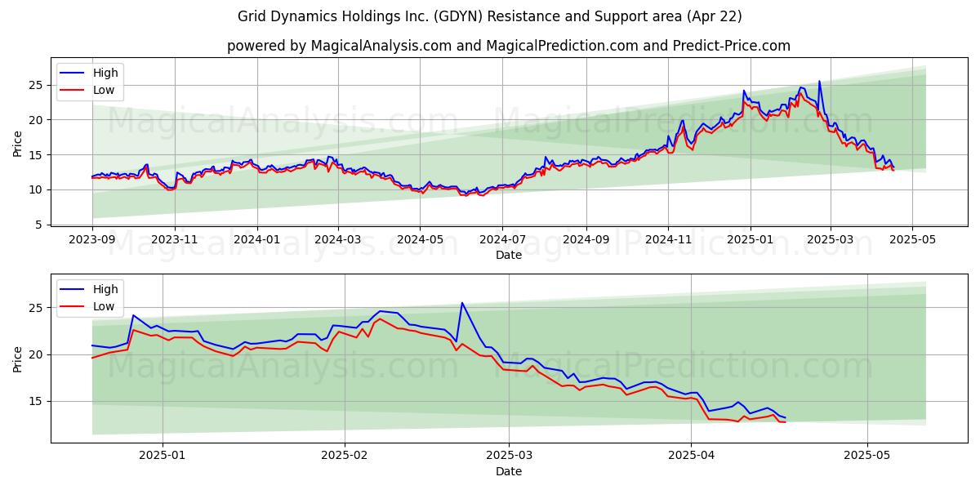
Task: Click the '2025-05' label on top chart x-axis
Action: coord(913,240)
